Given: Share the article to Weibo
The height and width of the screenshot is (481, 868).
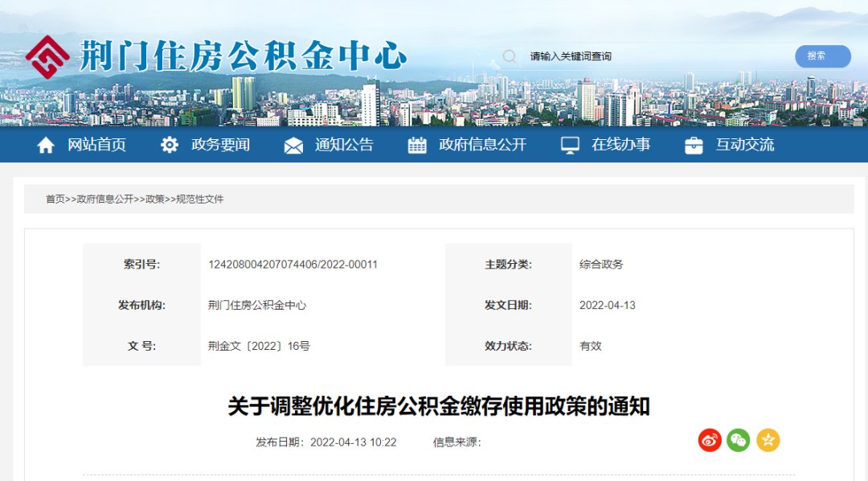Looking at the screenshot, I should 710,441.
